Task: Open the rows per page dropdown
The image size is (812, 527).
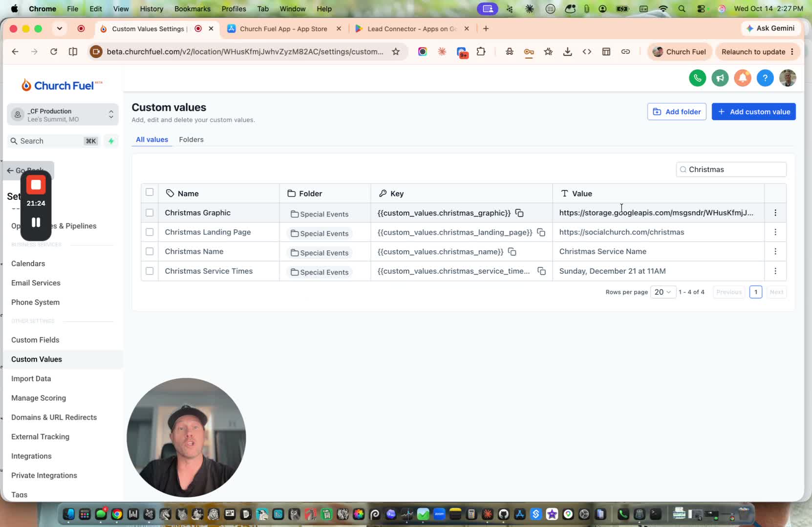Action: (x=662, y=292)
